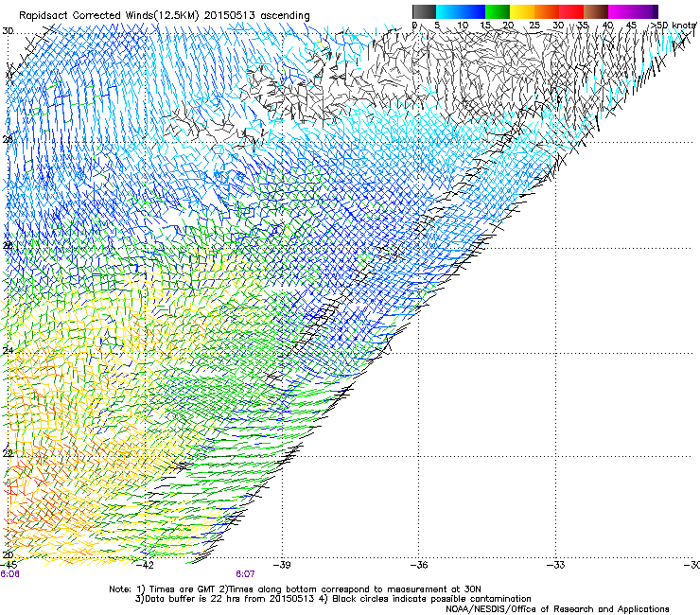Image resolution: width=700 pixels, height=615 pixels.
Task: Click the gray 0-5 knots legend swatch
Action: click(x=424, y=11)
